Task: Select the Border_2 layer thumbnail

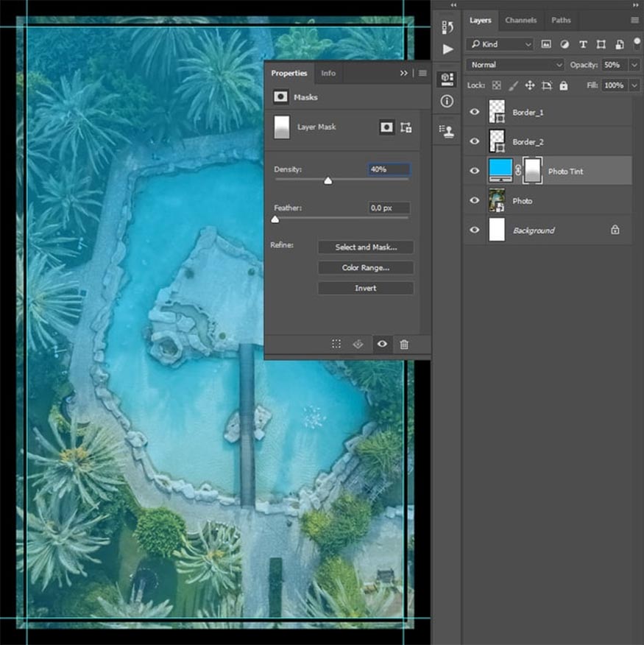Action: [497, 141]
